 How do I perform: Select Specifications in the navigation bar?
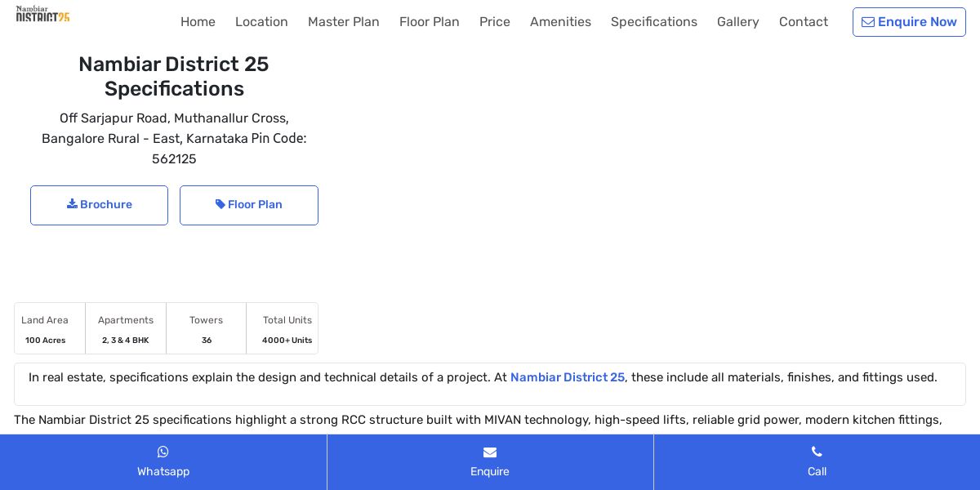coord(654,22)
